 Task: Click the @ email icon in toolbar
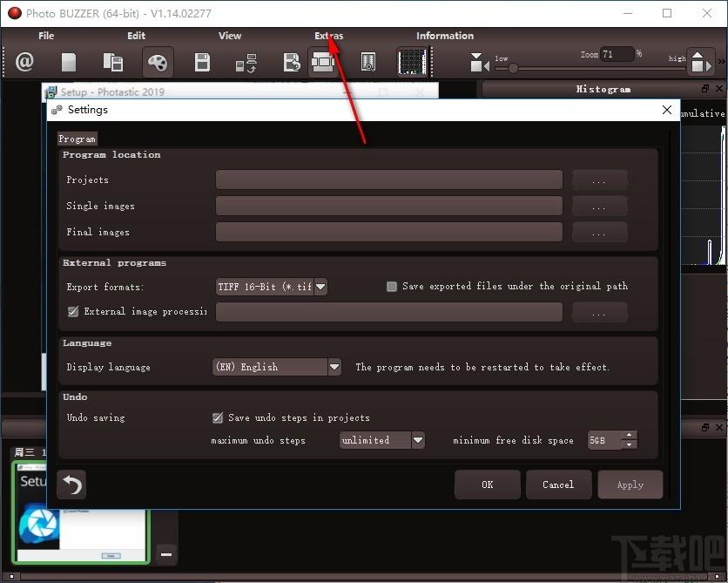[x=24, y=62]
